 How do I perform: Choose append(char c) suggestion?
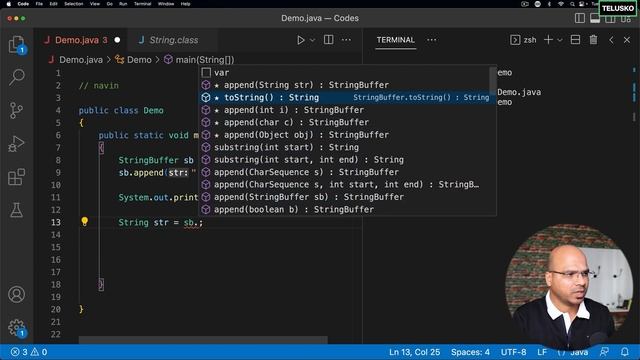(x=345, y=122)
